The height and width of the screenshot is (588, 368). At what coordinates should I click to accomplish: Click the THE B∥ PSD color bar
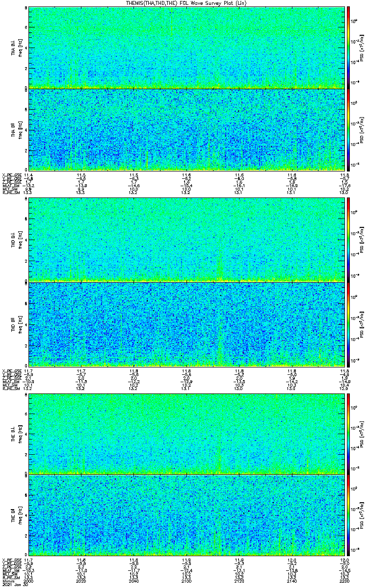pos(348,515)
